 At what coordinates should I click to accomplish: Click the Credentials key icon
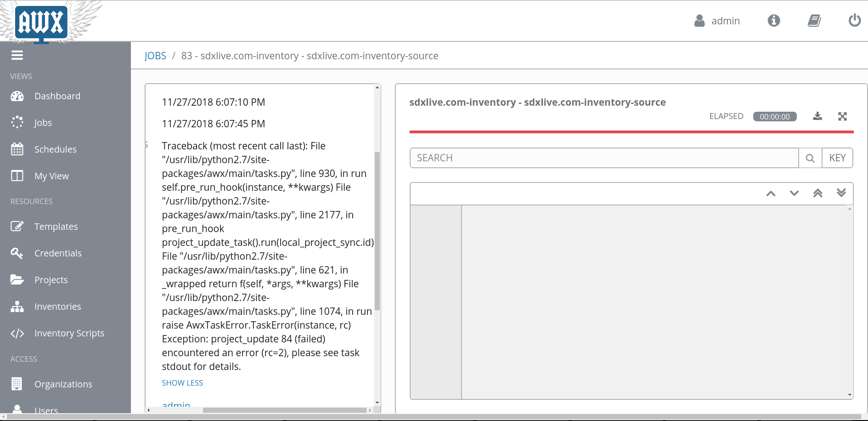(17, 253)
